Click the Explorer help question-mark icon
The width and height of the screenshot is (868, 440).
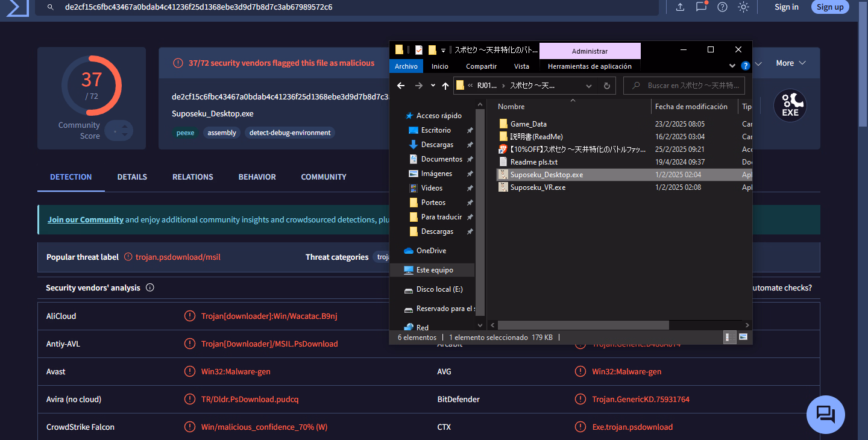coord(746,66)
